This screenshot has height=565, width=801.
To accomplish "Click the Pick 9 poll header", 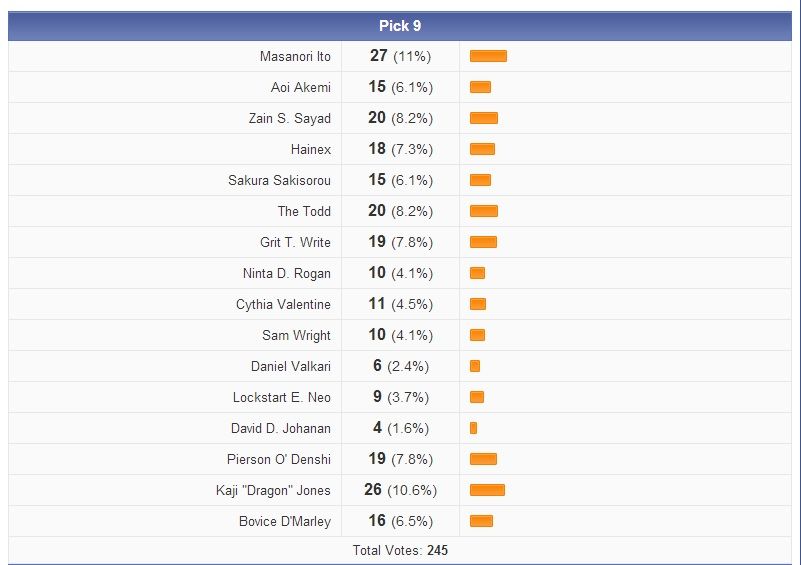I will 400,26.
